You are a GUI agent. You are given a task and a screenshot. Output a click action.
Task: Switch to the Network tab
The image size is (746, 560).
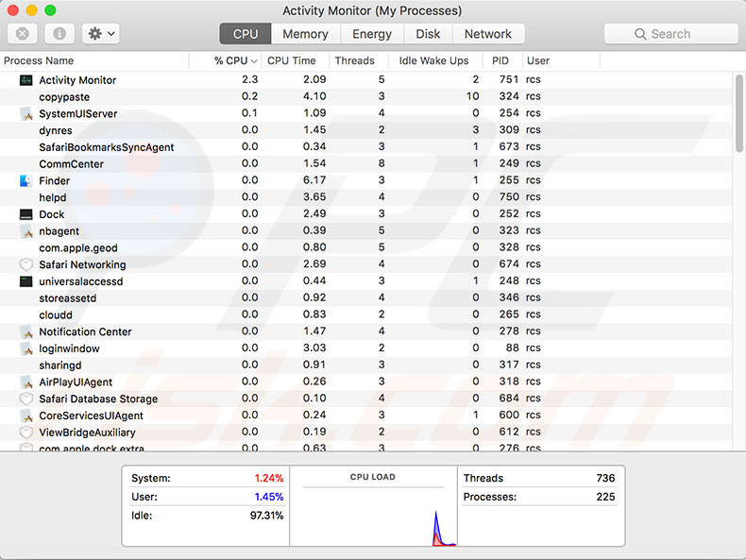coord(488,34)
